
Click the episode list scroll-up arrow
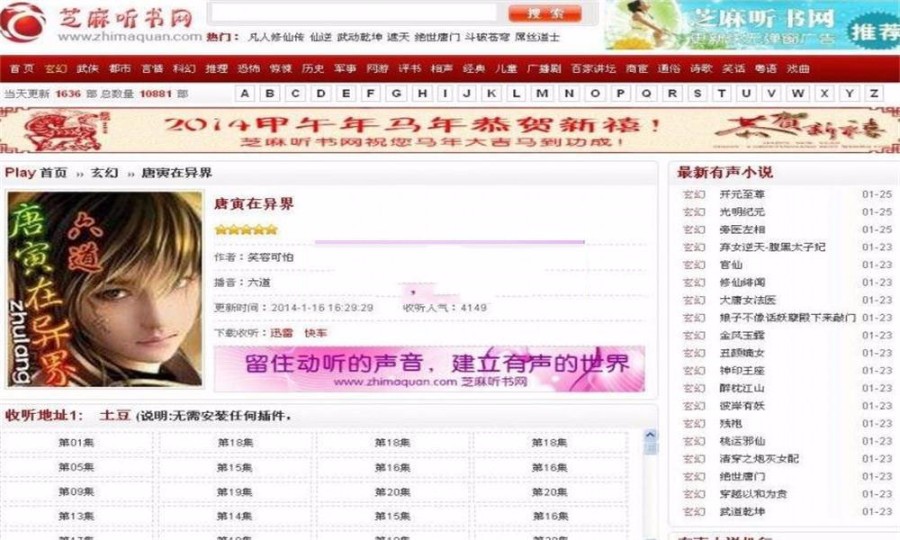[x=650, y=436]
